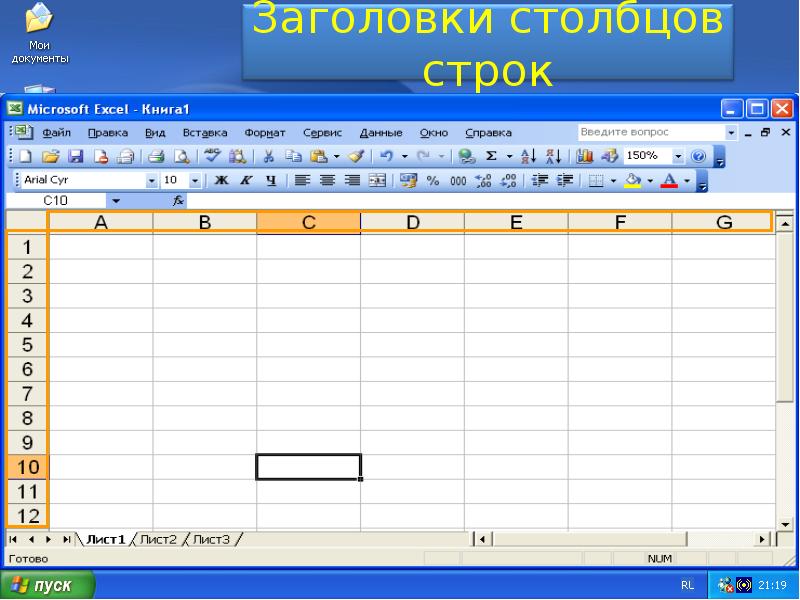Open the font size dropdown showing 10

[195, 181]
